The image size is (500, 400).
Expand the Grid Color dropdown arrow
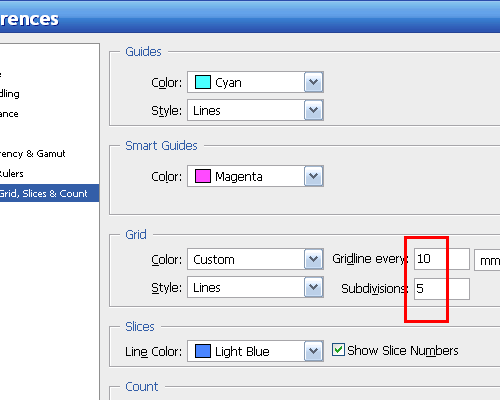click(x=313, y=259)
